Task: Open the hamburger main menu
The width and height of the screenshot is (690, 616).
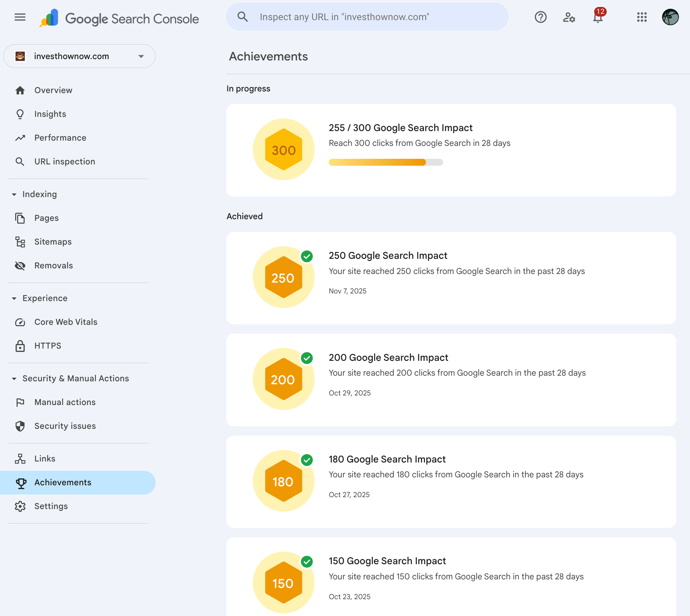Action: pos(20,17)
